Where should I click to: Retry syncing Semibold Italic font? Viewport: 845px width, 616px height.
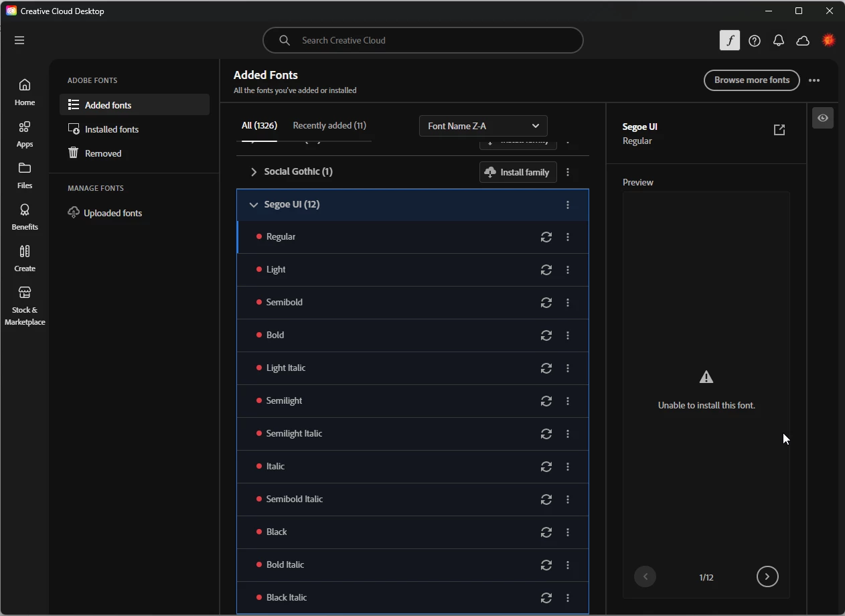[546, 499]
